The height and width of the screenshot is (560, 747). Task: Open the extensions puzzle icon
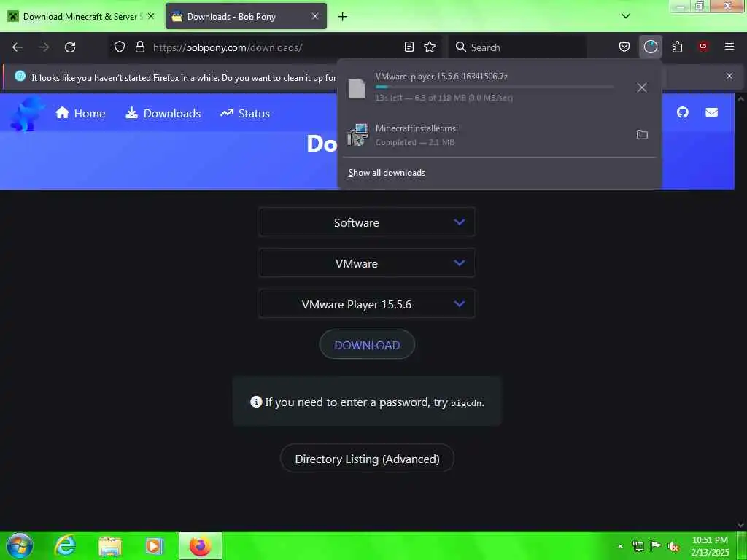[x=677, y=47]
